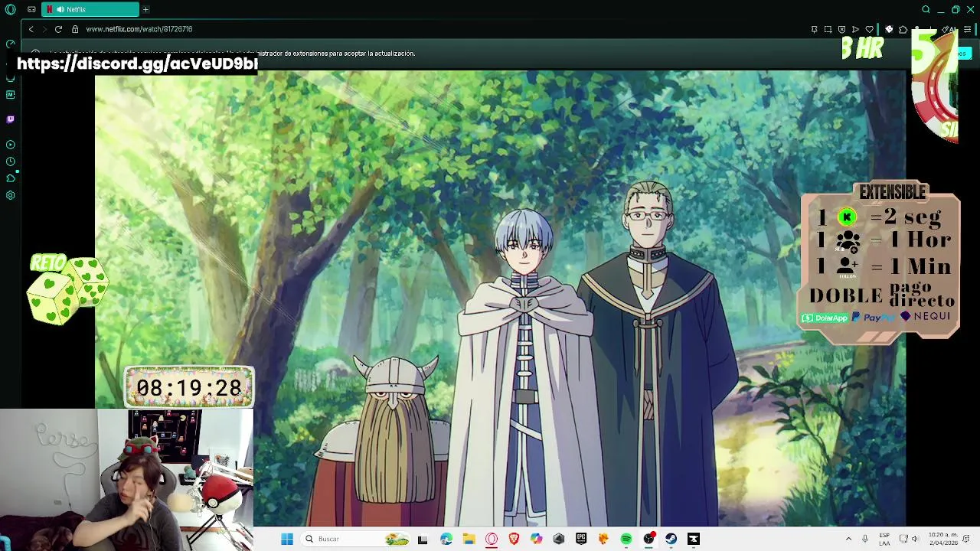Add page to bookmarks heart icon
Image resolution: width=980 pixels, height=551 pixels.
click(869, 29)
